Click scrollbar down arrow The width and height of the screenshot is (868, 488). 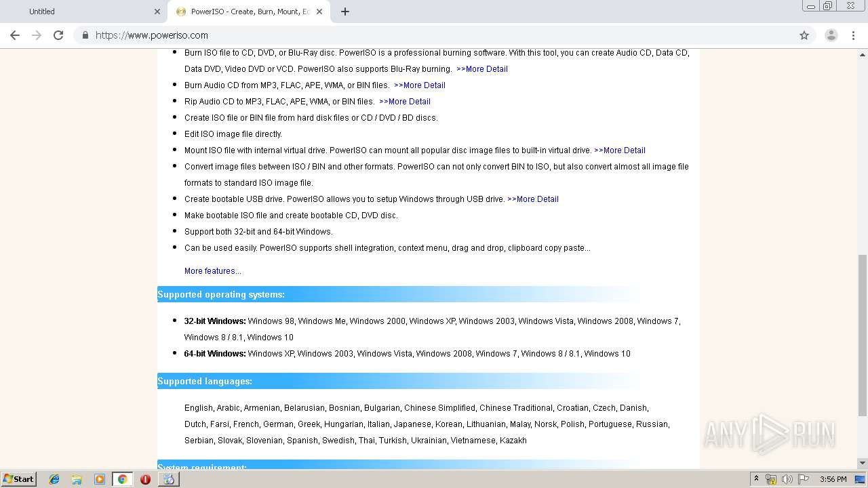click(863, 464)
